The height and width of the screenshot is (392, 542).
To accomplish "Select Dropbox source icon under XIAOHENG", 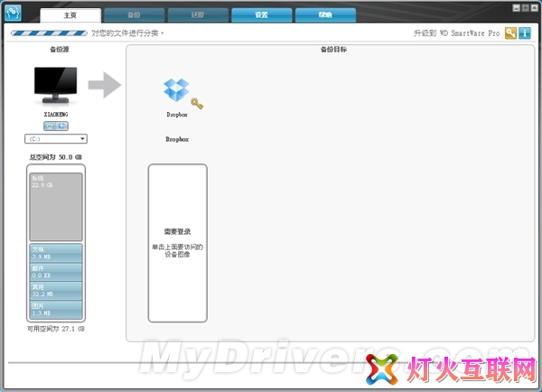I will coord(61,126).
